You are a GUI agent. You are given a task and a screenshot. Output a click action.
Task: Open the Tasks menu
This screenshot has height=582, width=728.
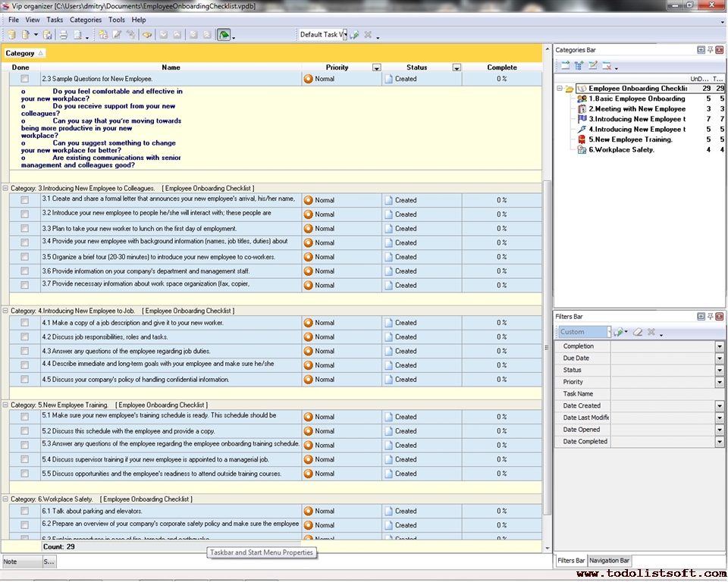55,20
